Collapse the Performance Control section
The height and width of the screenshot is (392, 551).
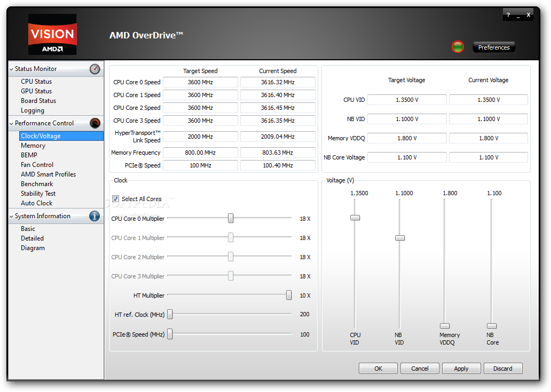pyautogui.click(x=12, y=124)
